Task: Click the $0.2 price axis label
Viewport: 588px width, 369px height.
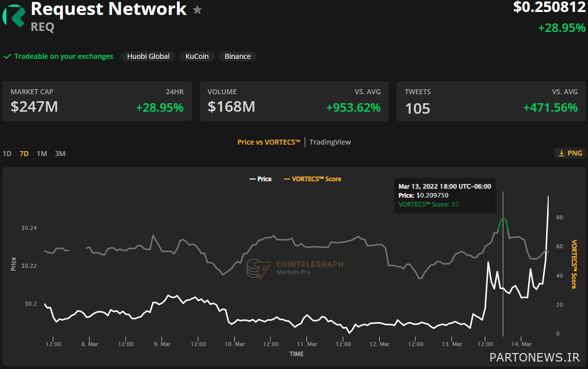Action: 31,304
